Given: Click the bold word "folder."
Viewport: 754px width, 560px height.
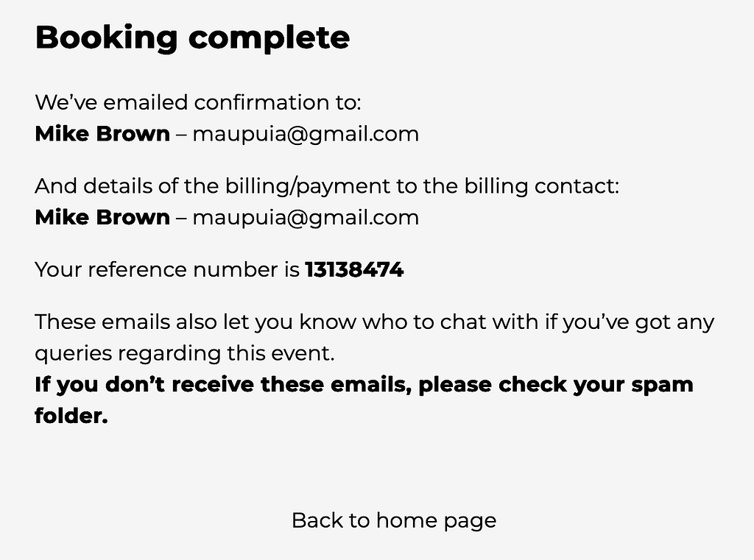Looking at the screenshot, I should coord(71,416).
